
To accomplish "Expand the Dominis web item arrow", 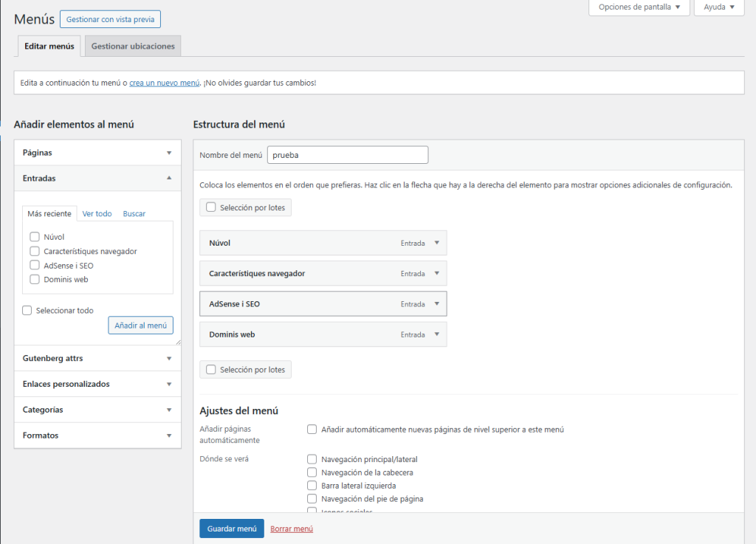I will [436, 334].
